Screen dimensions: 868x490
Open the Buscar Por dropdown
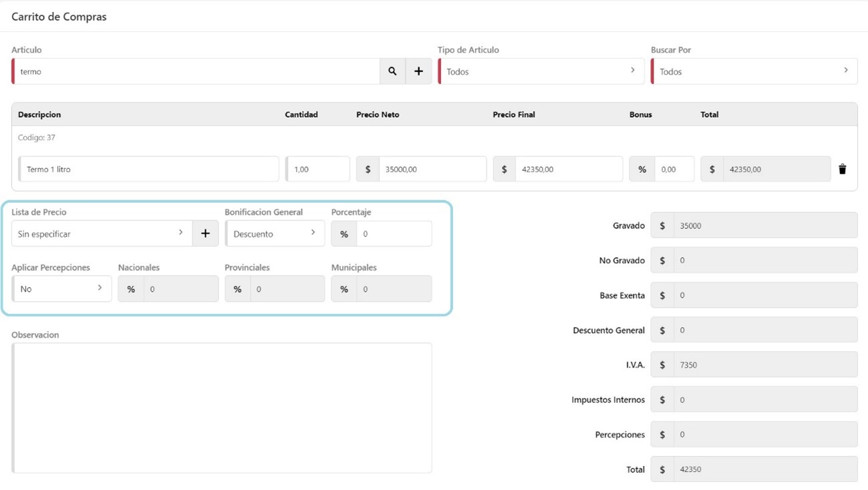click(754, 71)
